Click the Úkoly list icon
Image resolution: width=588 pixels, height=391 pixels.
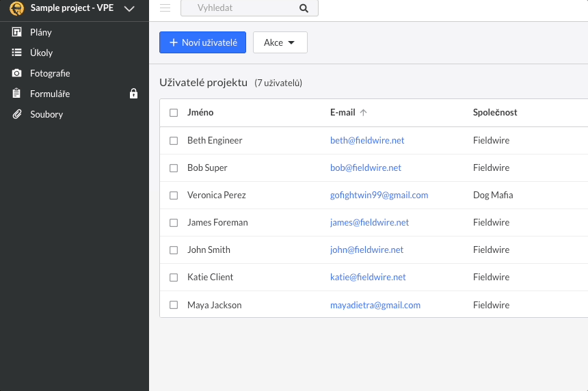click(x=17, y=53)
